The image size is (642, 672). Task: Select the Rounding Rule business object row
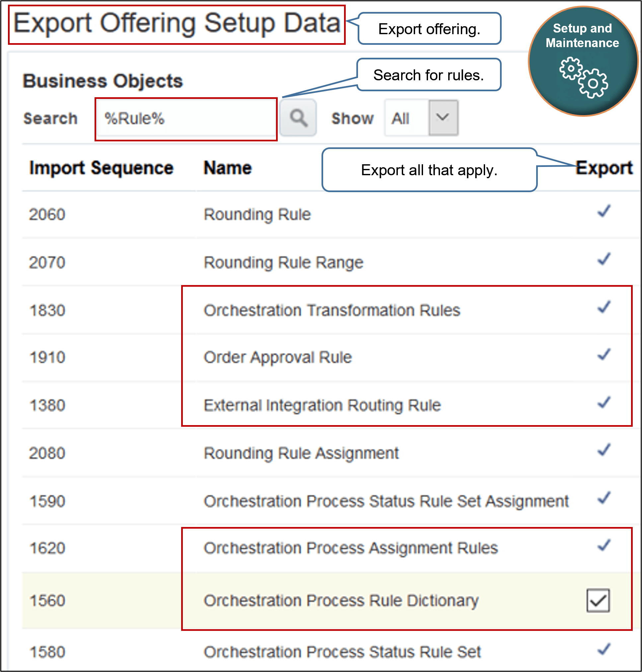point(257,214)
